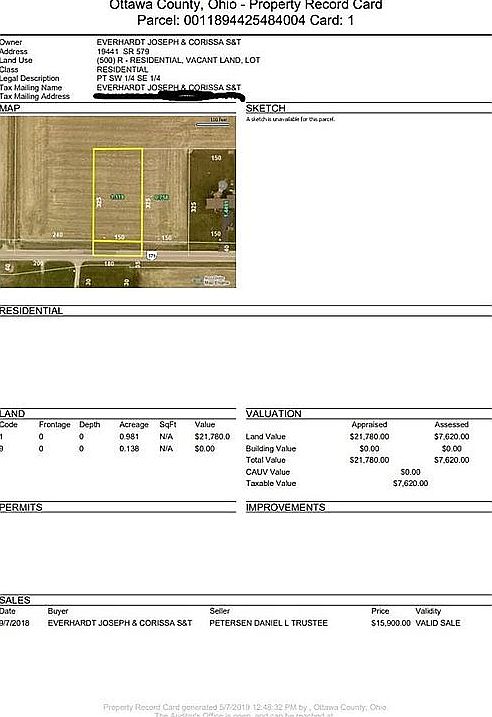Click the vertical green label on the house lot
Viewport: 492px width, 717px height.
click(x=226, y=208)
